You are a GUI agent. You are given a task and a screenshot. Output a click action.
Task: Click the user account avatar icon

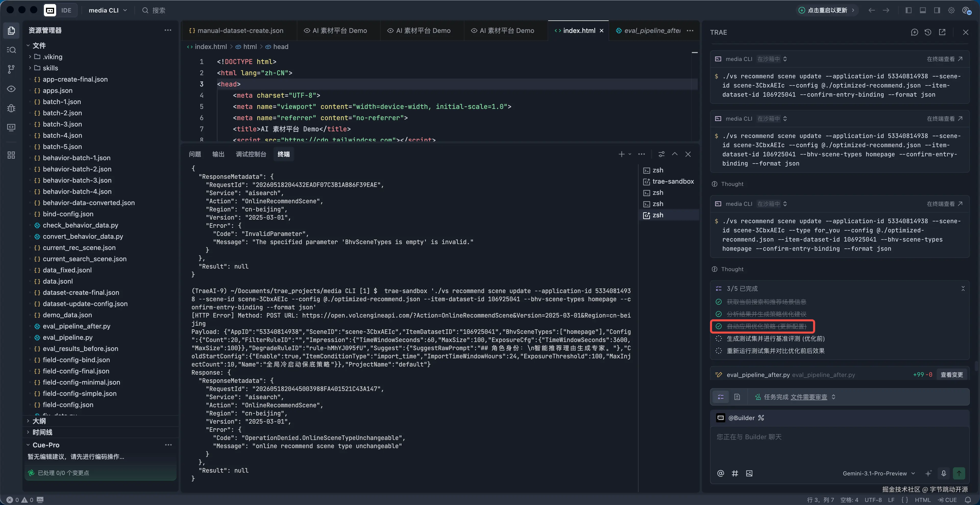tap(966, 10)
